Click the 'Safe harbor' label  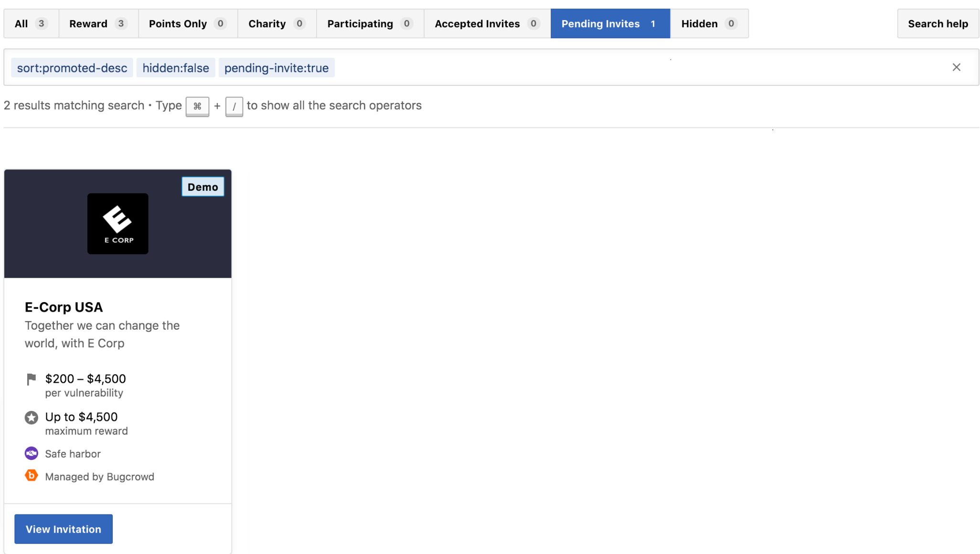click(x=73, y=453)
